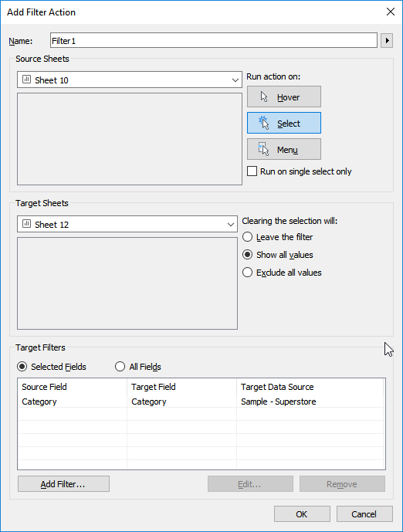Expand the Source Sheets dropdown arrow
This screenshot has height=532, width=403.
[235, 80]
